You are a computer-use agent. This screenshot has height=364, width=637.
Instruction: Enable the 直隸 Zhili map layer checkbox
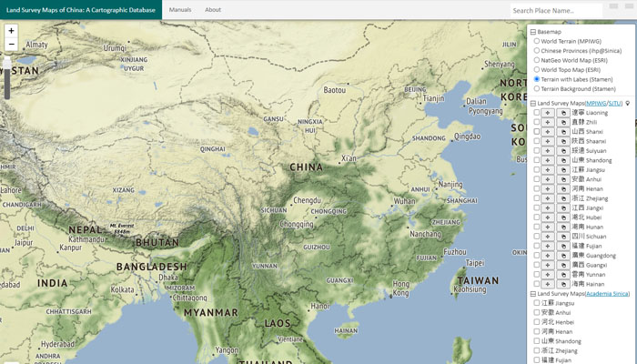[537, 122]
